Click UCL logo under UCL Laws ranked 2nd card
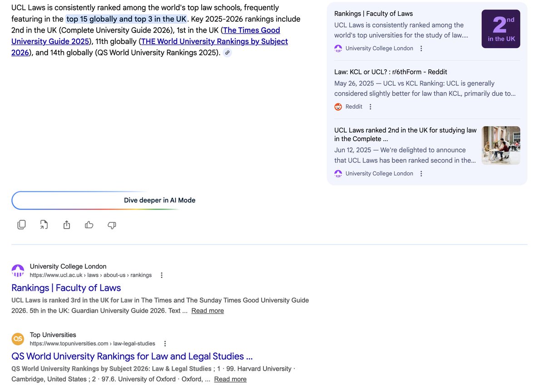The width and height of the screenshot is (545, 392). (338, 174)
